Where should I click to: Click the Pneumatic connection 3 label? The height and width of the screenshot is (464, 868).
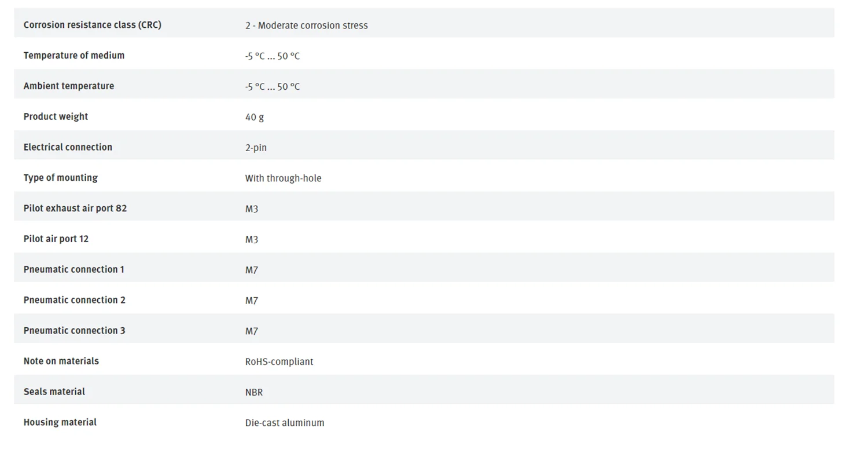74,331
